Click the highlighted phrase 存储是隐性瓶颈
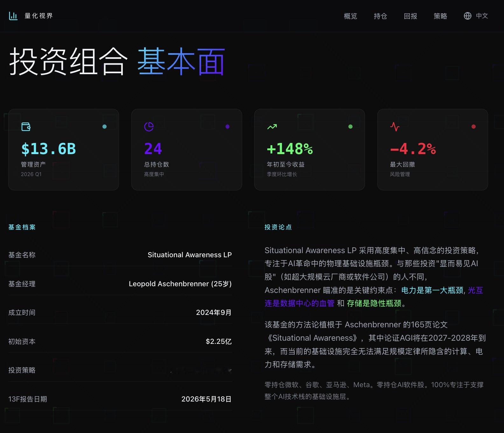504x433 pixels. coord(374,303)
